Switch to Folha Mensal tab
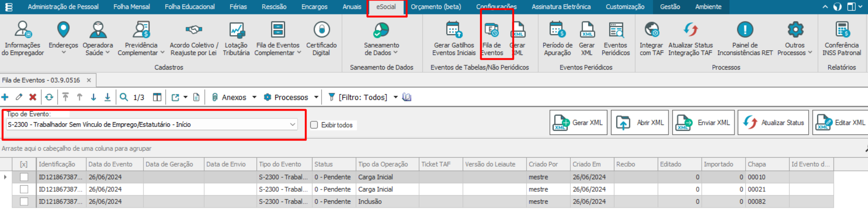The image size is (868, 217). coord(132,7)
